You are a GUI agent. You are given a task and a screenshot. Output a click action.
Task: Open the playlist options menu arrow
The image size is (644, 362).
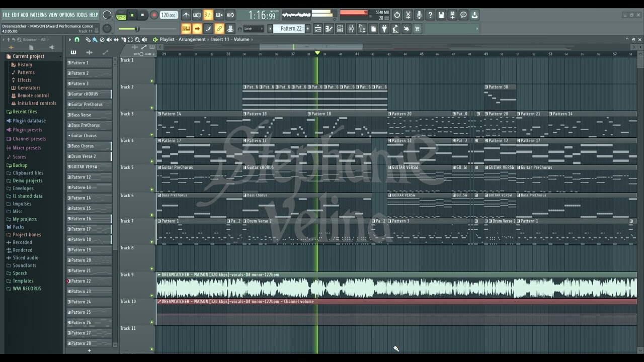pyautogui.click(x=70, y=40)
